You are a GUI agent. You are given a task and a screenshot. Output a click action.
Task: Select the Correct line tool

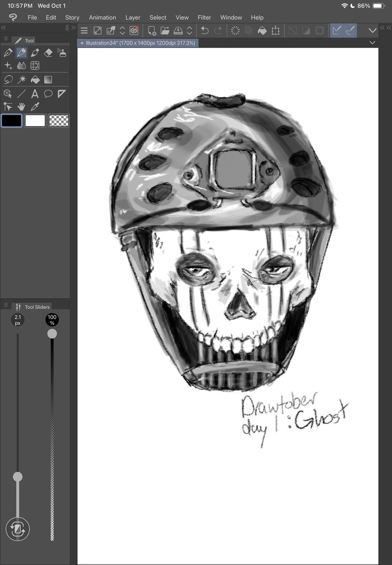8,107
